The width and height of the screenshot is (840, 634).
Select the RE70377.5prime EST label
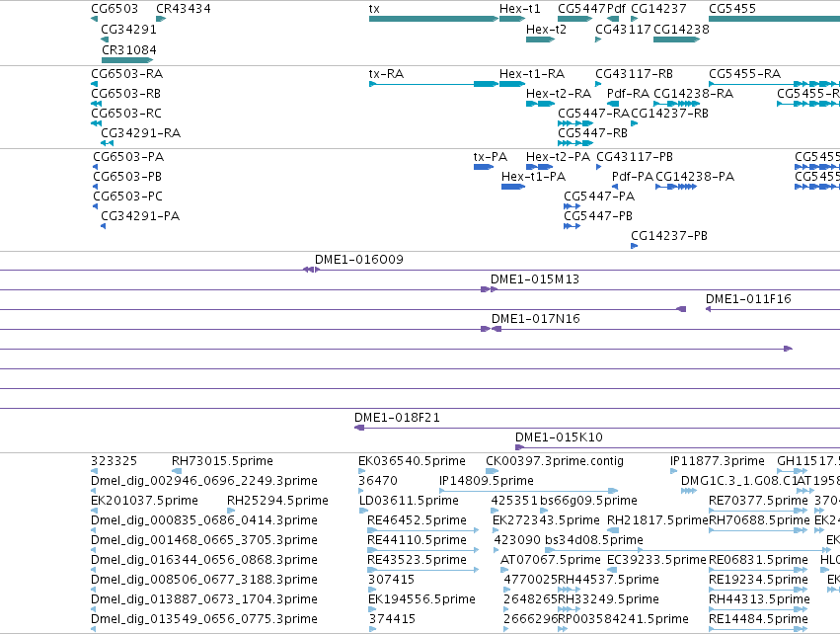758,501
